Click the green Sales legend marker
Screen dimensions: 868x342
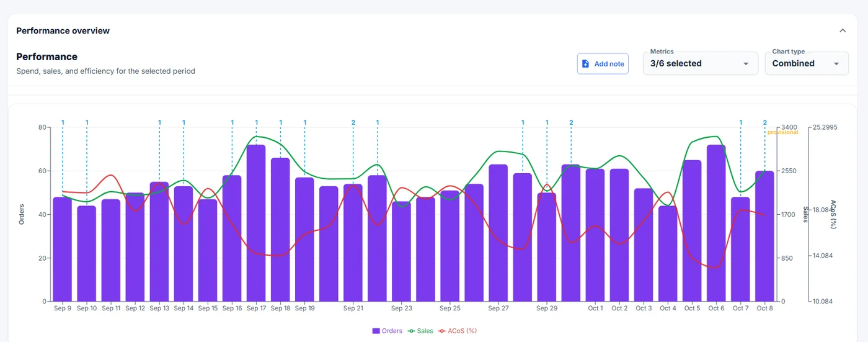tap(410, 331)
